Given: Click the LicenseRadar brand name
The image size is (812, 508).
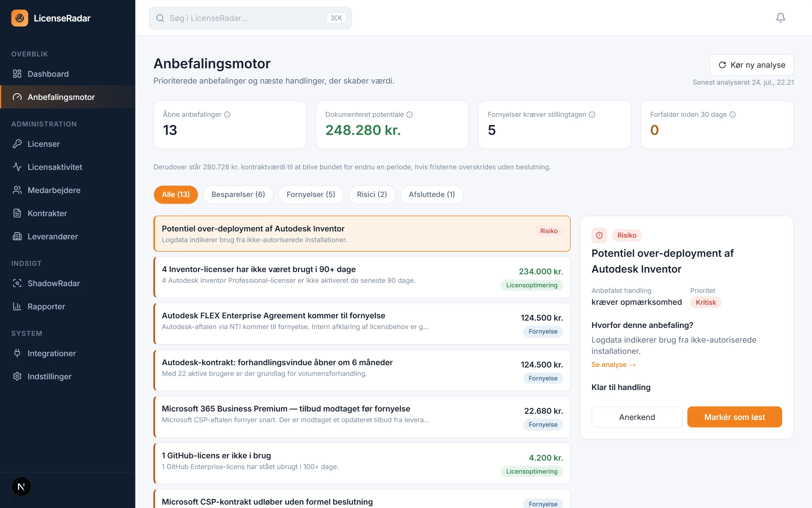Looking at the screenshot, I should point(62,18).
